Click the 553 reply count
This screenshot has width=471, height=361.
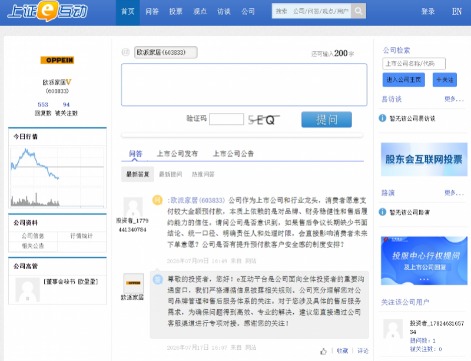[x=43, y=104]
